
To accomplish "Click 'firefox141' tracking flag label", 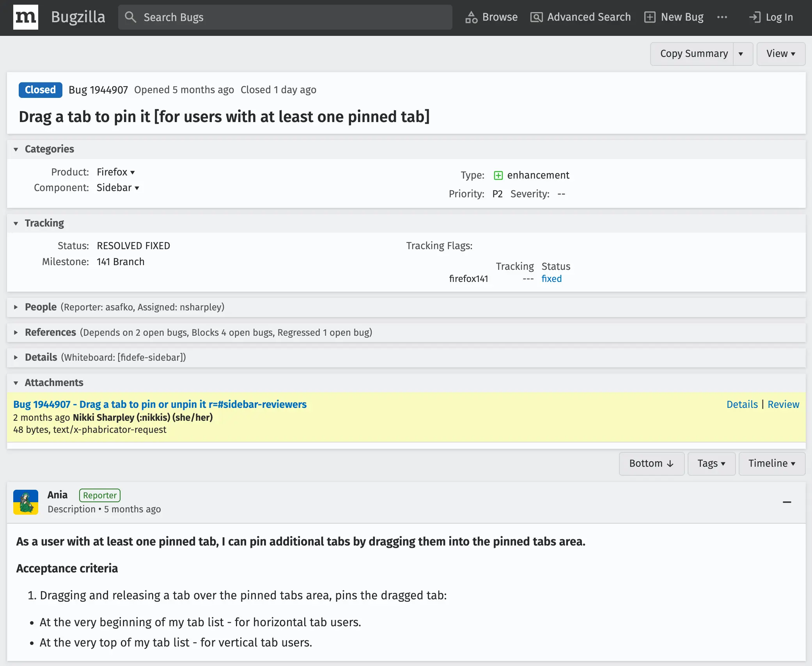I will click(468, 279).
